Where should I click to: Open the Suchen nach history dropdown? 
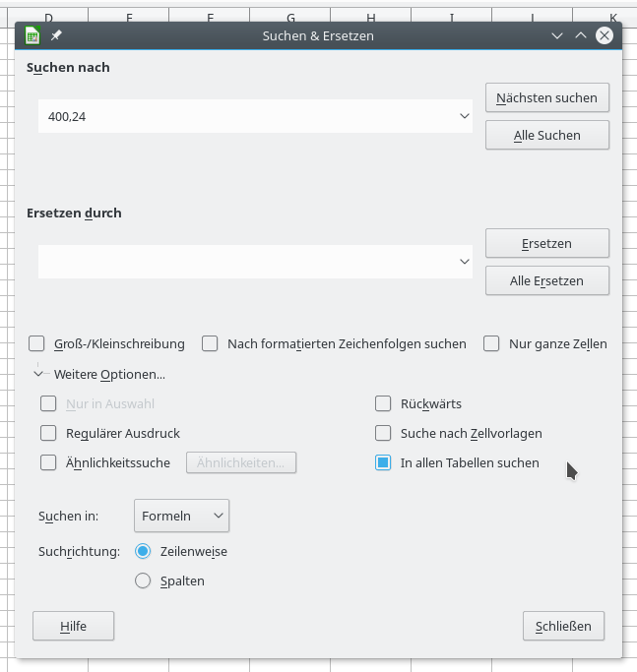[x=465, y=116]
